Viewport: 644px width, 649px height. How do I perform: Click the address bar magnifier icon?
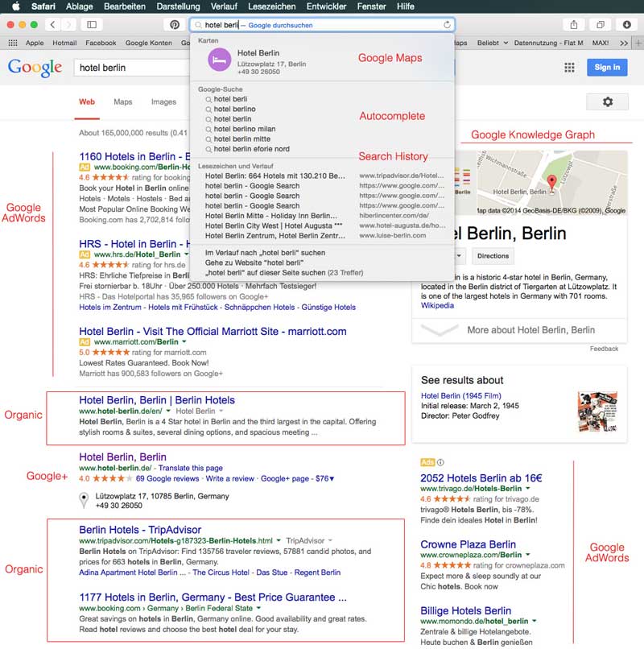click(x=198, y=25)
